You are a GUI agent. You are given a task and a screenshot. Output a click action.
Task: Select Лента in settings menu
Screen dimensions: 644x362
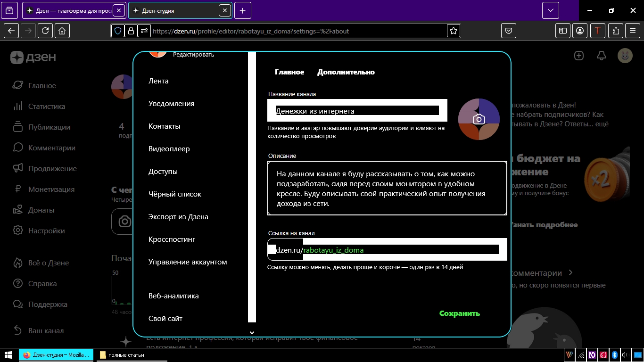(x=158, y=81)
